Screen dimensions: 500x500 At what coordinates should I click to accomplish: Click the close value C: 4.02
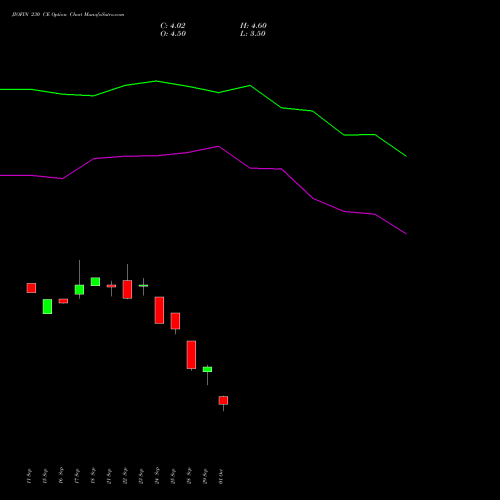(173, 26)
